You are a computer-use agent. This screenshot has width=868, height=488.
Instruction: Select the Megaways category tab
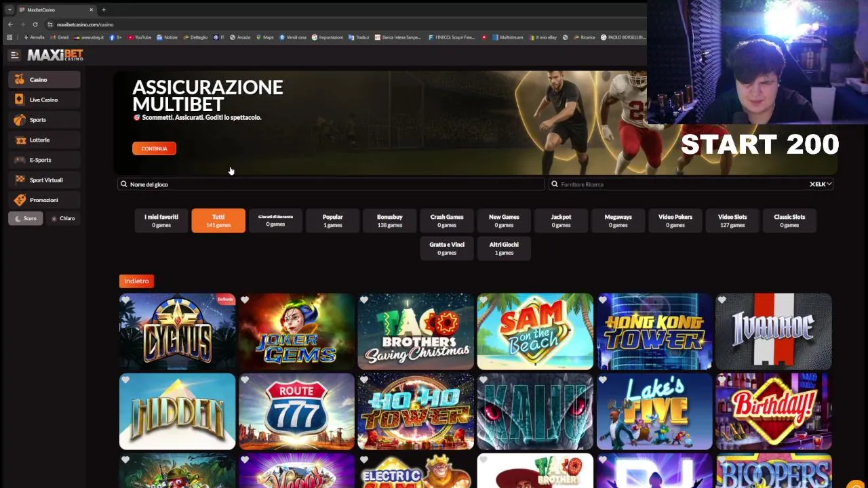click(618, 221)
